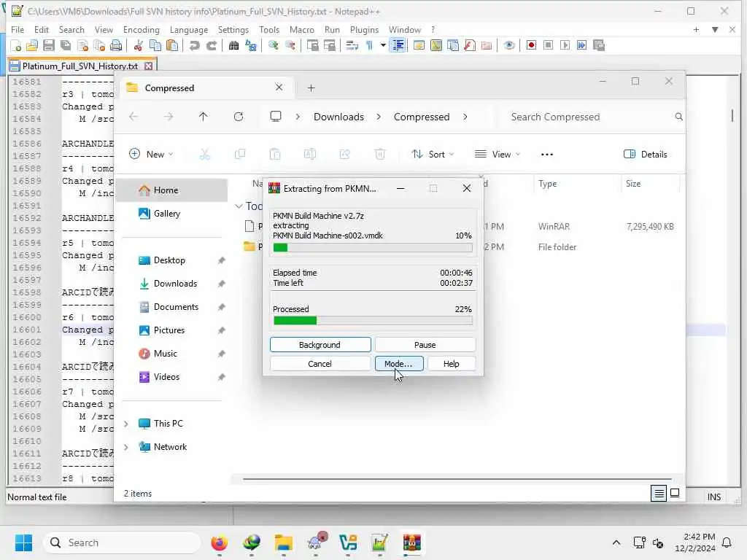Click taskbar Search box
Image resolution: width=747 pixels, height=560 pixels.
click(122, 542)
